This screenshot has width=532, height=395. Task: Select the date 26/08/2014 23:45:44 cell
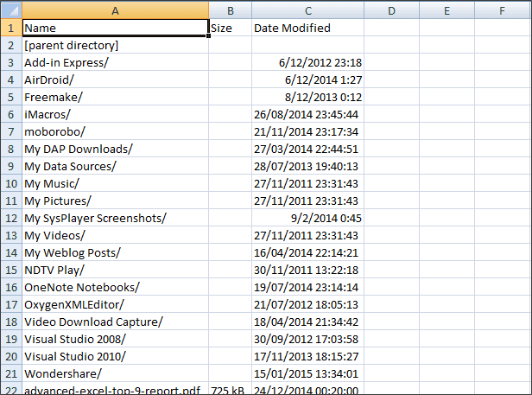(307, 114)
